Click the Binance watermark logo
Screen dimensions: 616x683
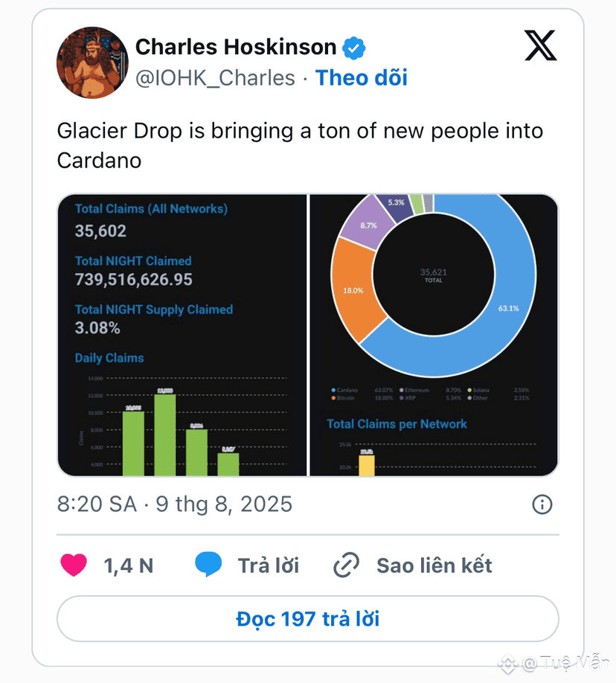coord(507,664)
